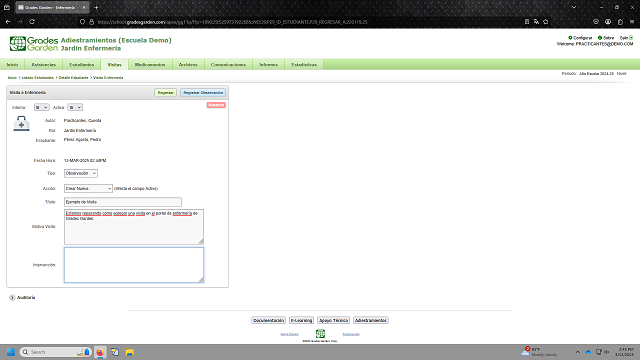Image resolution: width=640 pixels, height=360 pixels.
Task: Open Windows Start menu
Action: (x=11, y=352)
